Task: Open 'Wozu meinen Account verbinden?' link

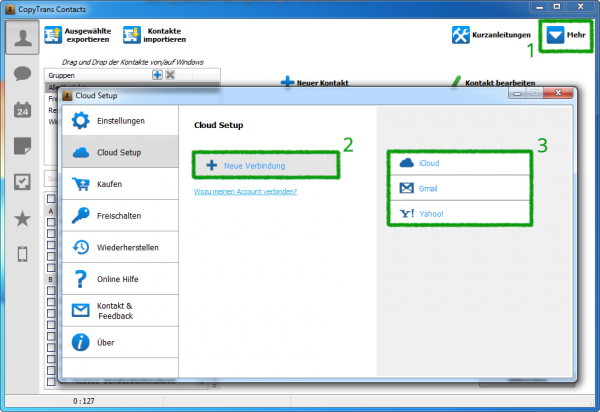Action: tap(245, 192)
